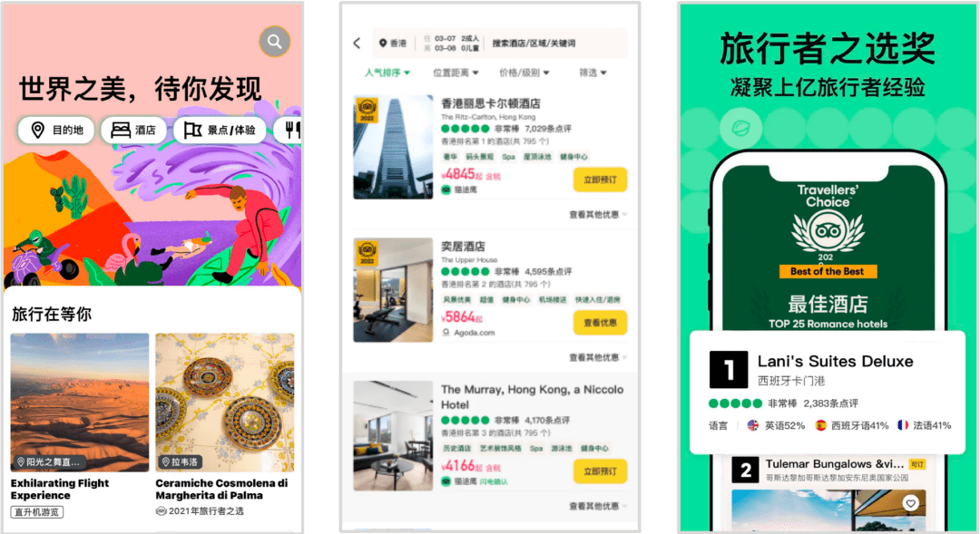Click 查看优惠 for The Upper House

pos(600,323)
